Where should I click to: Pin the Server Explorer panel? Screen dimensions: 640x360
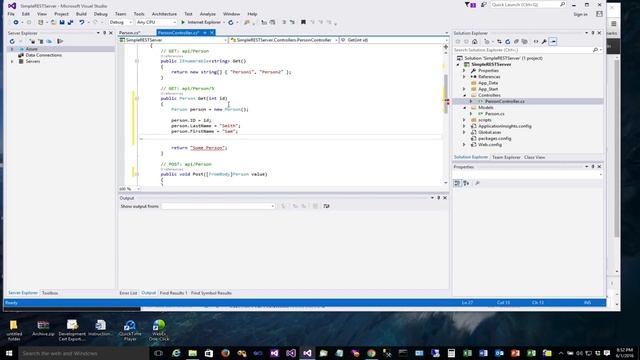pos(104,33)
